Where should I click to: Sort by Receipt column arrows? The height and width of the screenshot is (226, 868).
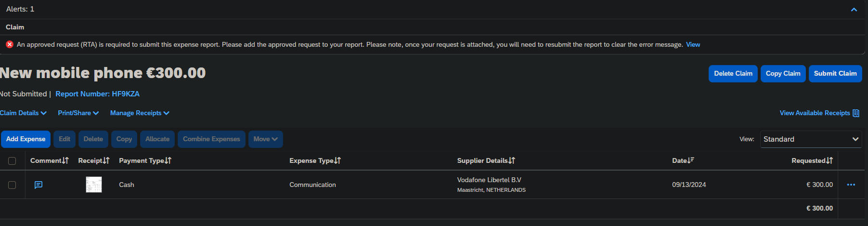(x=106, y=160)
